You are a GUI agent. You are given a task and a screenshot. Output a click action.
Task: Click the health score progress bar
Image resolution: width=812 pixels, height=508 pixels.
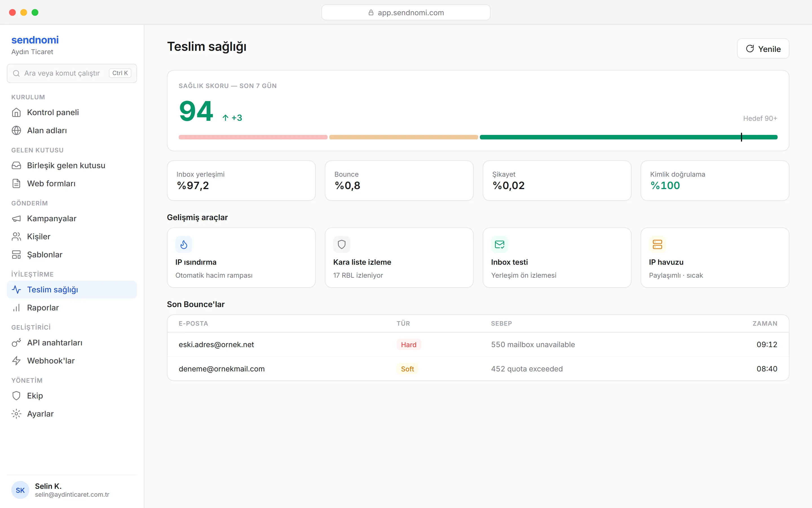(478, 137)
